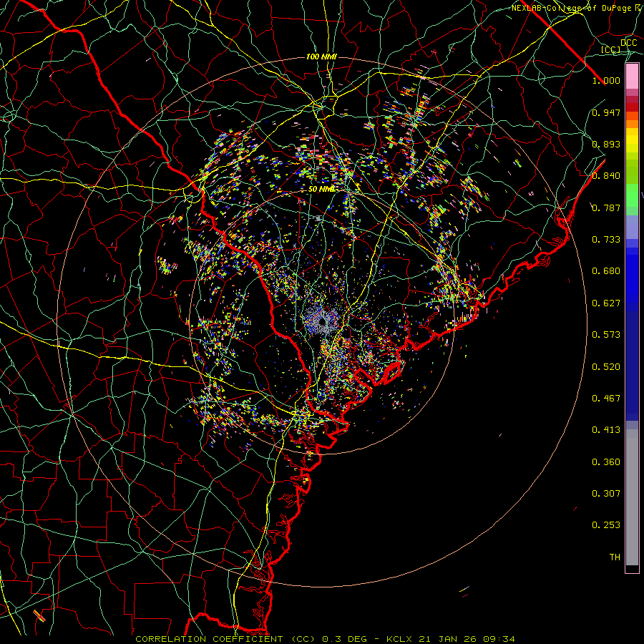Click the 0.680 value on color scale
This screenshot has width=644, height=644.
606,271
